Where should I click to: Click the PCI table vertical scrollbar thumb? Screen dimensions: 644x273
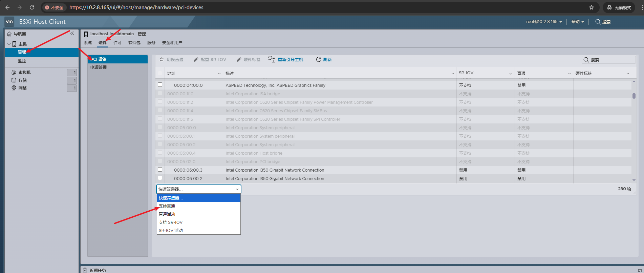coord(634,96)
